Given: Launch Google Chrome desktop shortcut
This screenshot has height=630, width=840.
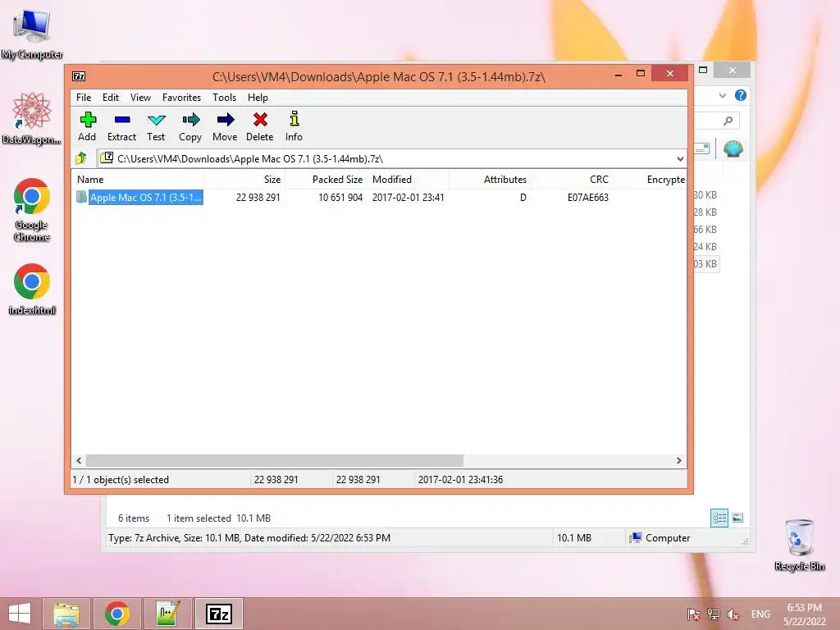Looking at the screenshot, I should 32,209.
